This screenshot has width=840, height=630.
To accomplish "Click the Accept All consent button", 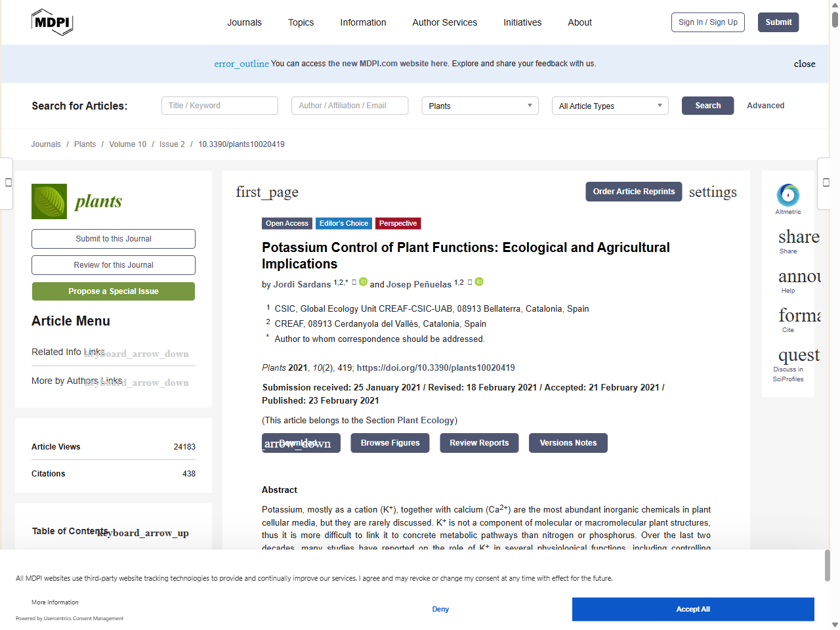I will [x=693, y=609].
